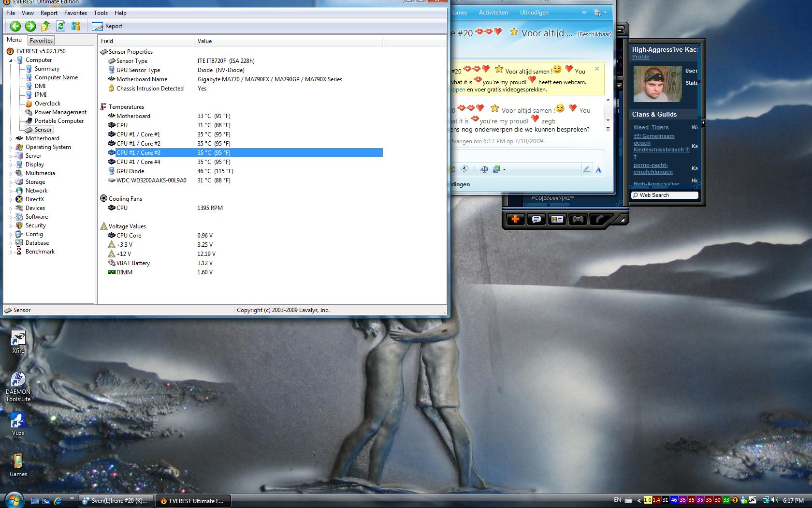Select Power Management tree item
Viewport: 812px width, 508px height.
click(60, 112)
